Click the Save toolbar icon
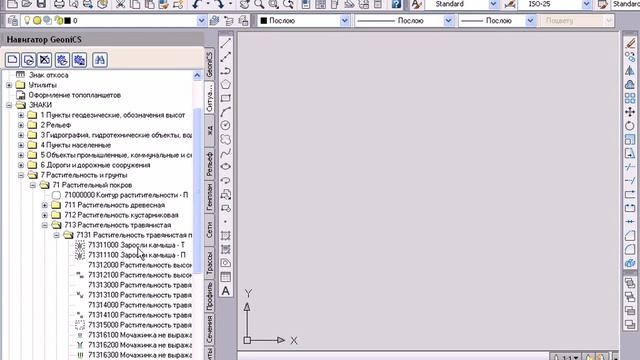 pos(41,4)
